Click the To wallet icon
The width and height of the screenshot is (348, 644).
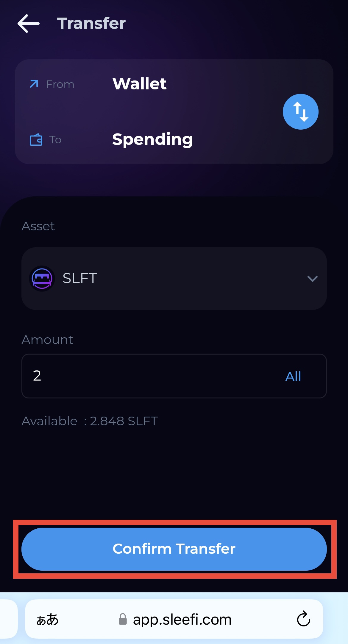coord(36,140)
